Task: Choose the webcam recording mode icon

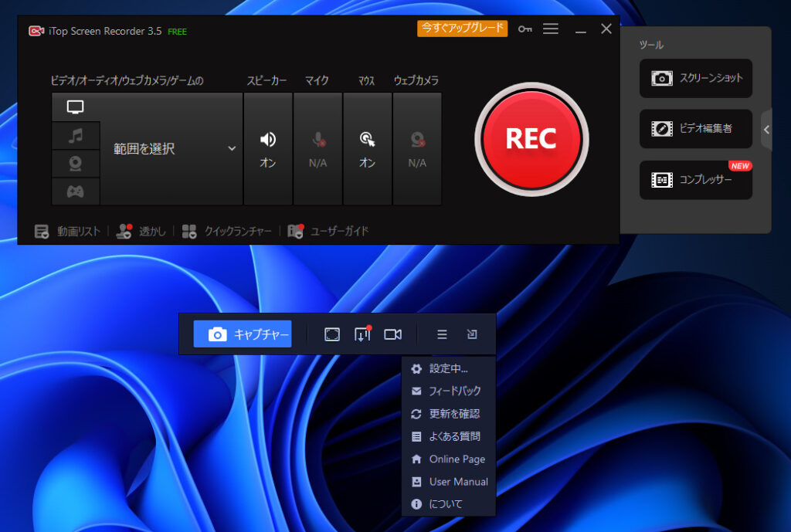Action: tap(76, 164)
